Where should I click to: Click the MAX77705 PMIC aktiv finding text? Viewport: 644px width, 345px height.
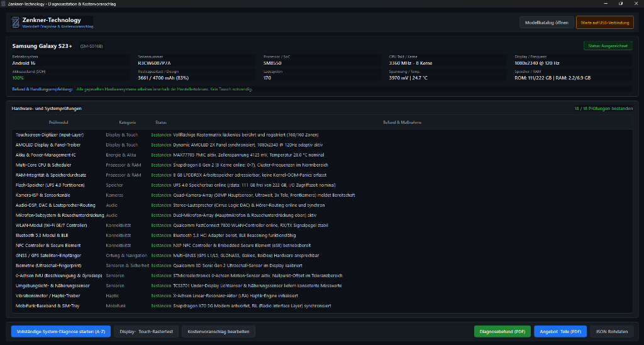248,155
